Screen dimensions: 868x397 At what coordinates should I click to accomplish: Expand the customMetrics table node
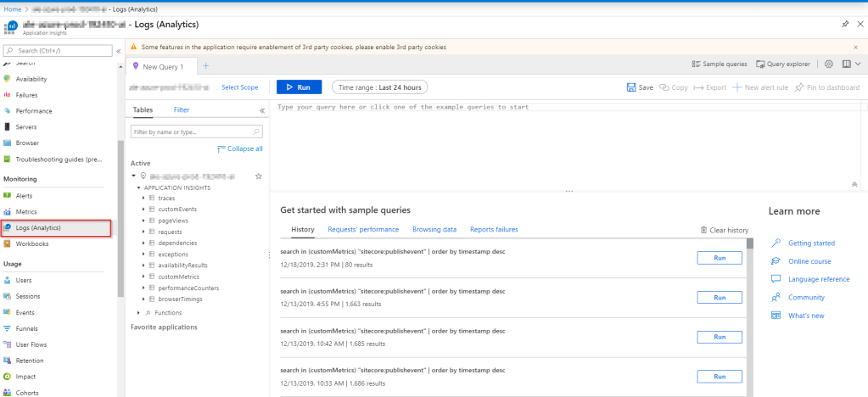[x=143, y=277]
